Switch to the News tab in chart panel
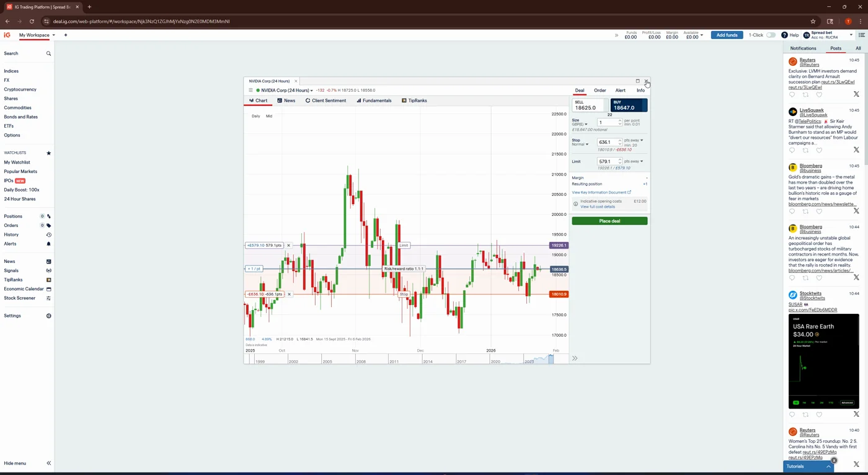The image size is (868, 475). [x=286, y=100]
